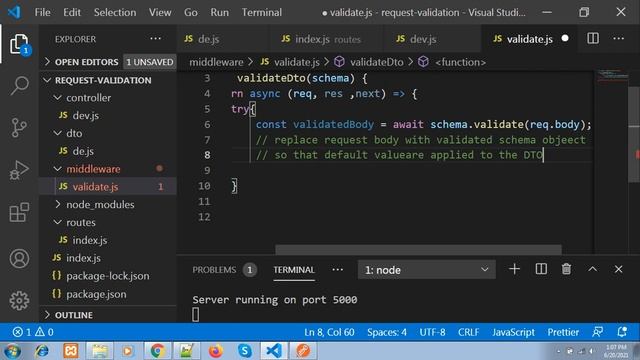The width and height of the screenshot is (640, 360).
Task: Open Chrome from the taskbar
Action: [158, 351]
